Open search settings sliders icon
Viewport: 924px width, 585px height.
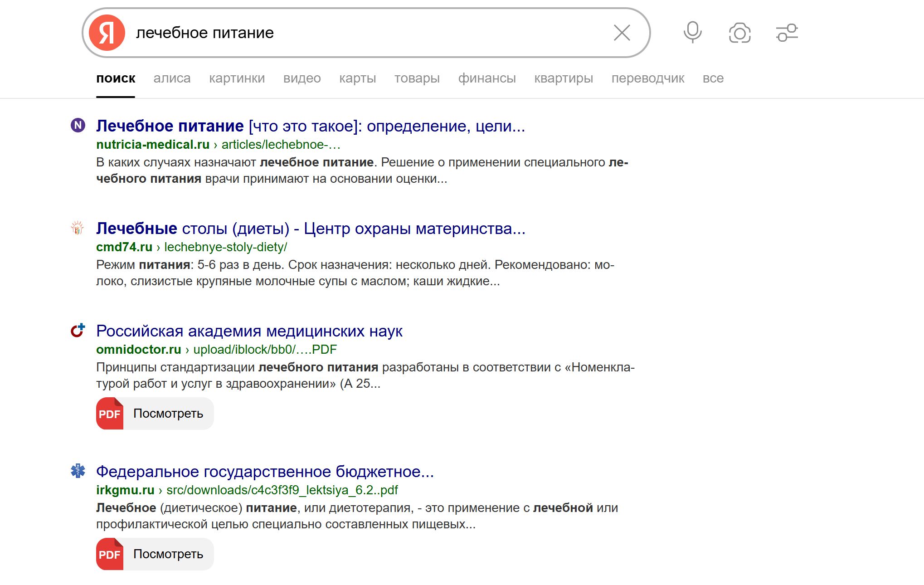point(787,33)
